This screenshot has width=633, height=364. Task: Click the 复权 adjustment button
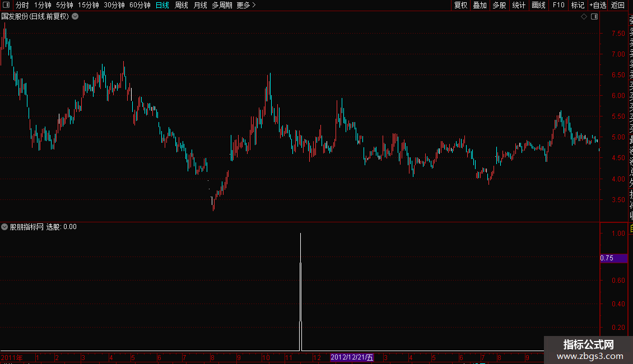460,5
